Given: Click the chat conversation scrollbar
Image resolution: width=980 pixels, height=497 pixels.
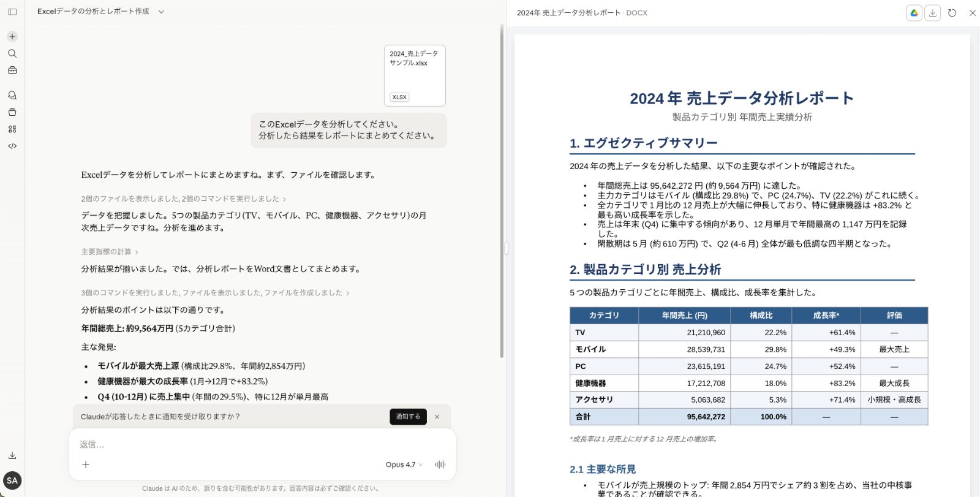Looking at the screenshot, I should (502, 190).
